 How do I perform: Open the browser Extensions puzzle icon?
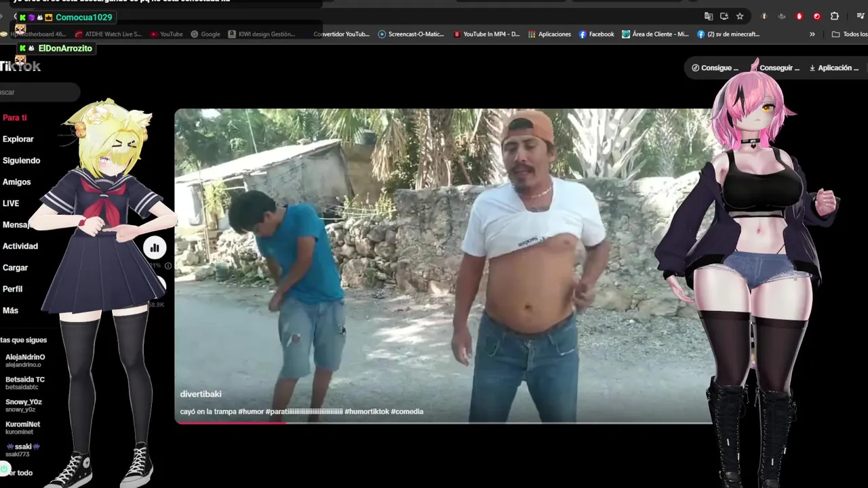pos(835,16)
